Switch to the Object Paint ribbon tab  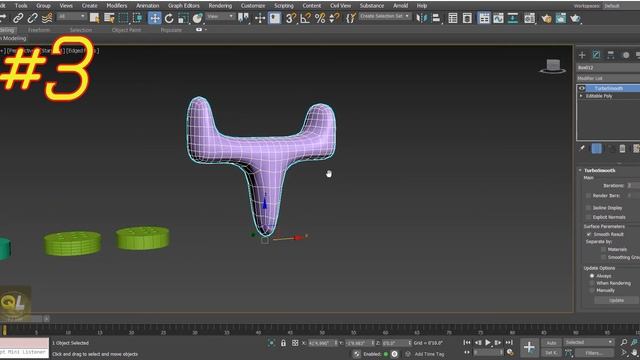tap(126, 30)
